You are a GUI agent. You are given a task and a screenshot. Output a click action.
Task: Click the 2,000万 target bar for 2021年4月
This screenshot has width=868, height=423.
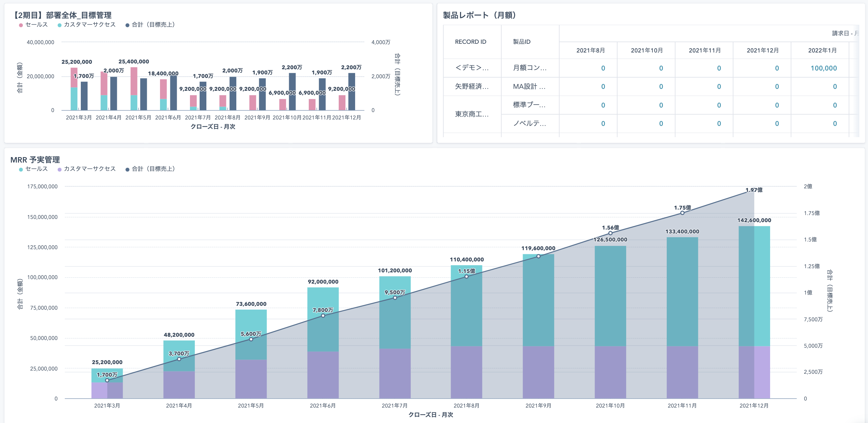(114, 93)
